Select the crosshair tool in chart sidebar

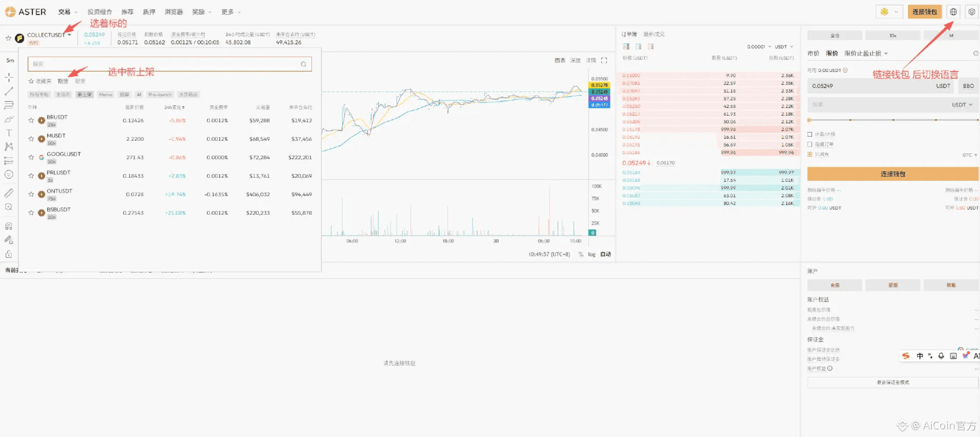coord(9,77)
